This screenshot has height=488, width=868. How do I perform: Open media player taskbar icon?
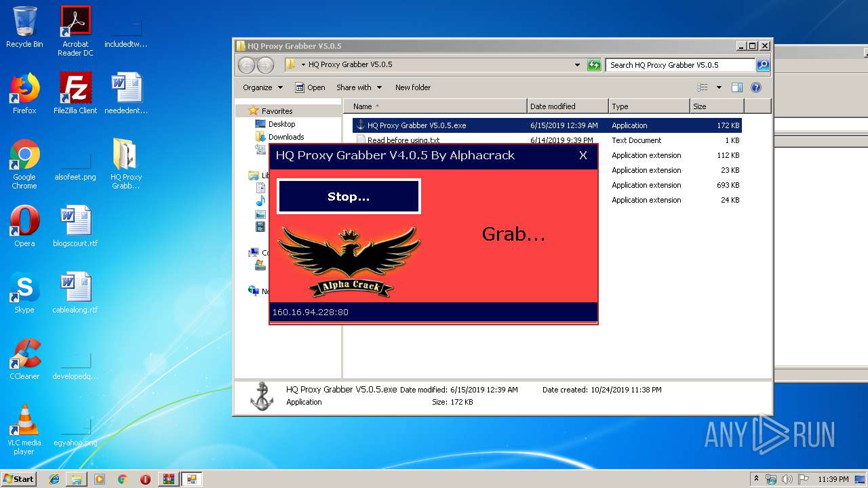pyautogui.click(x=100, y=479)
